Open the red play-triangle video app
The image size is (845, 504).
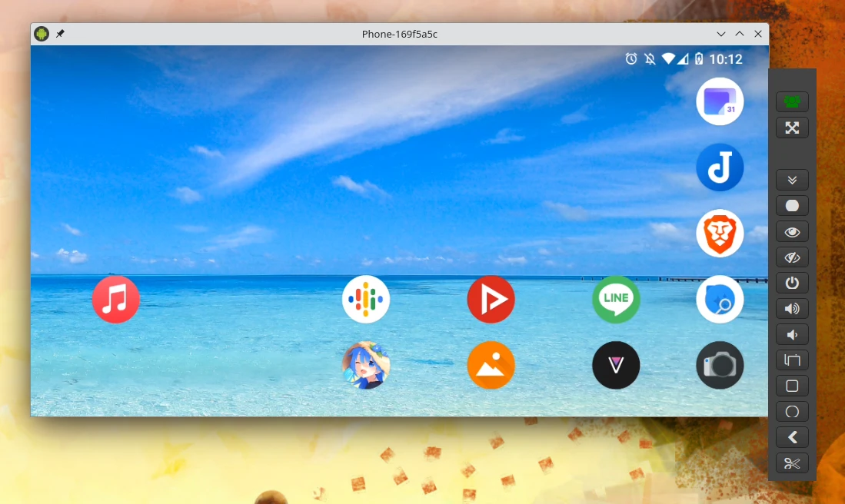click(x=491, y=300)
